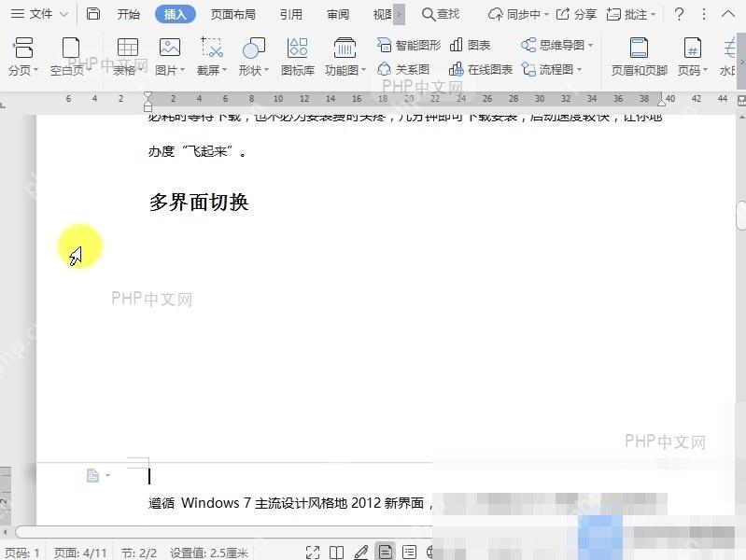Open the 表格 table insert tool

tap(128, 57)
